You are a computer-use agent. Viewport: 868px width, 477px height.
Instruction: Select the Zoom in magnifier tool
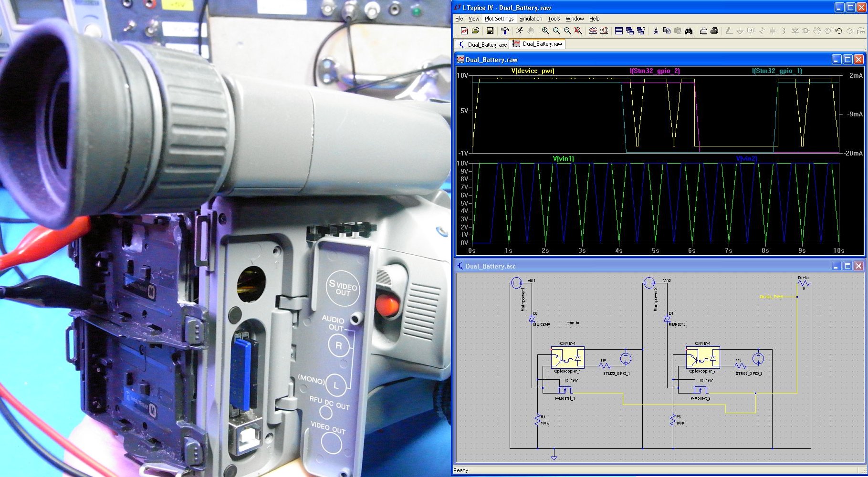point(545,31)
